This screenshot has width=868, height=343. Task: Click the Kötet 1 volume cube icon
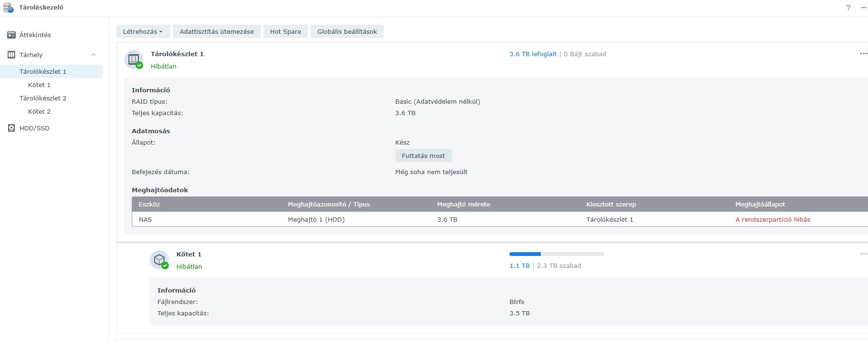[159, 260]
